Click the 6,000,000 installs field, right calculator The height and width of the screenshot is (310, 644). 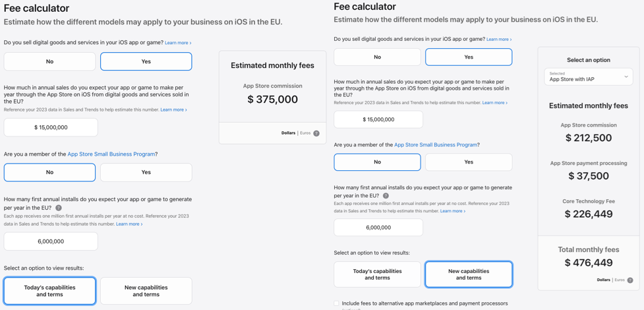point(378,228)
